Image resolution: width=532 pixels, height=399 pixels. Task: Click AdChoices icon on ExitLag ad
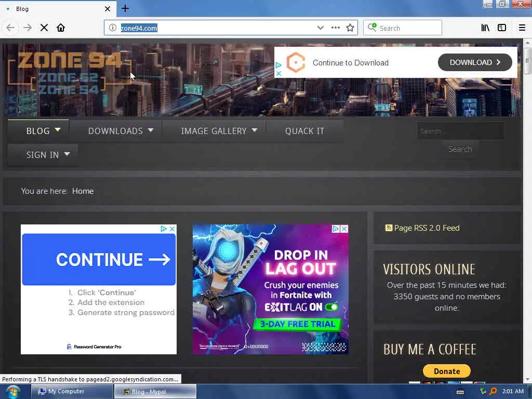(x=336, y=229)
